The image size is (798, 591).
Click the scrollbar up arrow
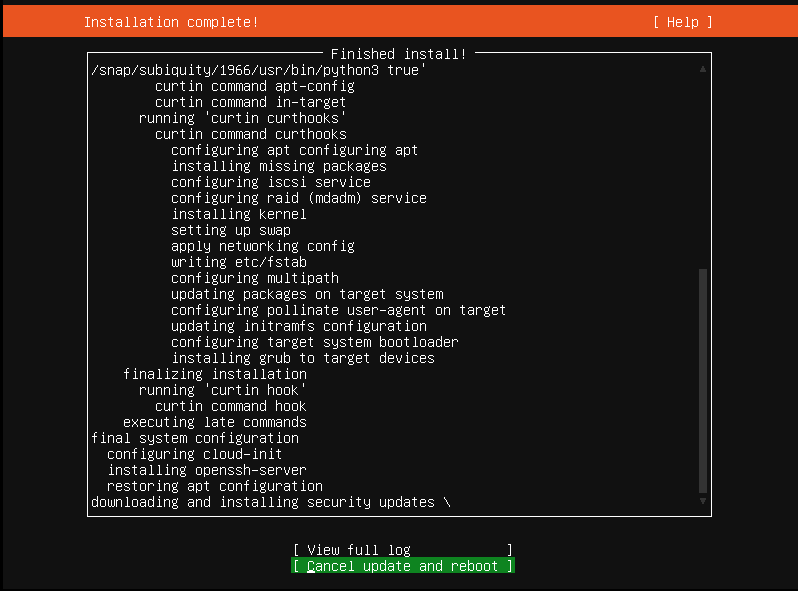coord(703,69)
